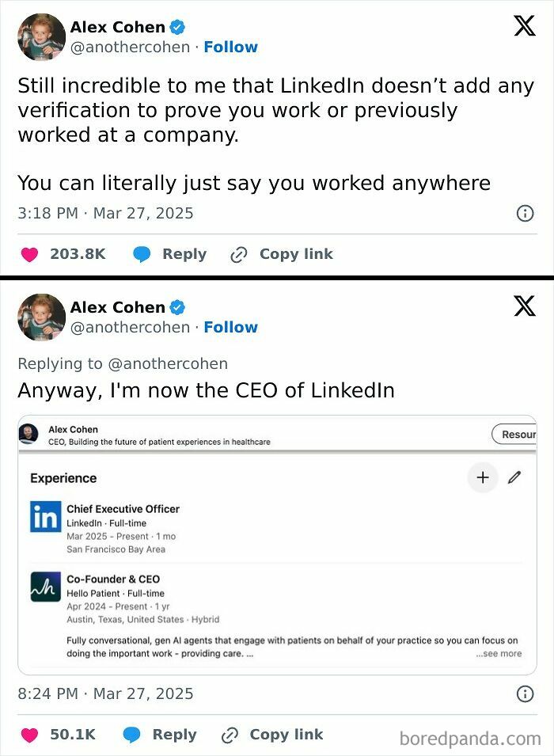
Task: Click the LinkedIn company logo
Action: point(45,517)
